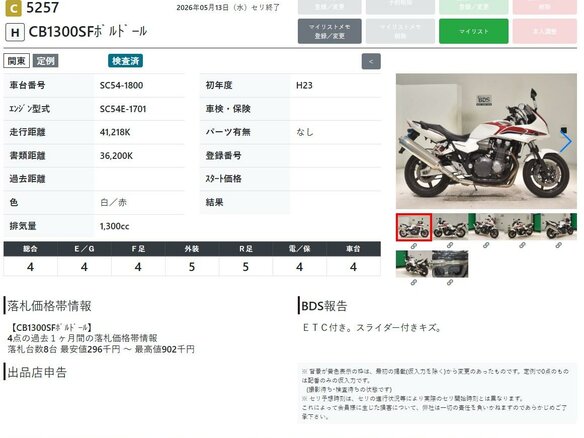Click the 過去距離 label

[x=27, y=179]
